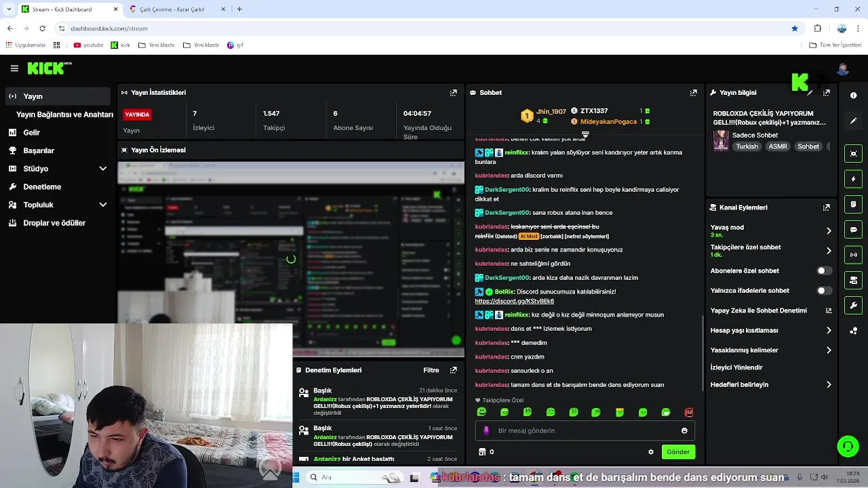Click the Turkish tag
This screenshot has height=488, width=868.
pos(747,146)
